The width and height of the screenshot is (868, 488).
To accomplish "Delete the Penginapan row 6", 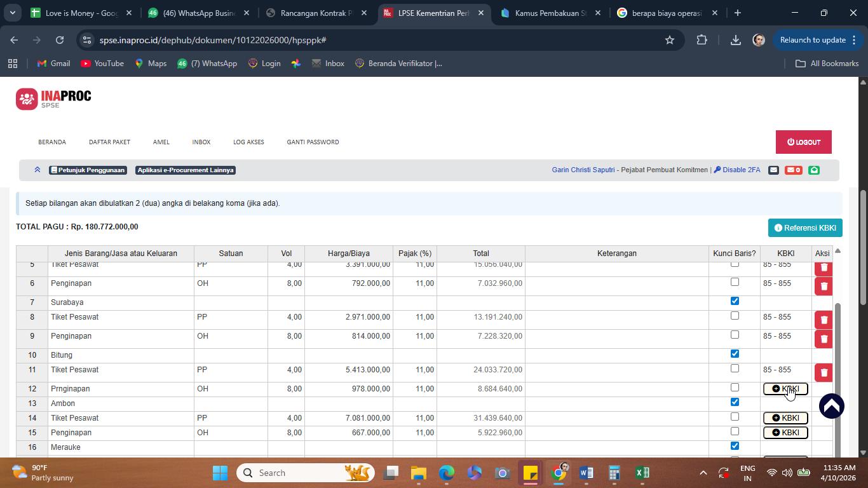I will click(x=824, y=286).
